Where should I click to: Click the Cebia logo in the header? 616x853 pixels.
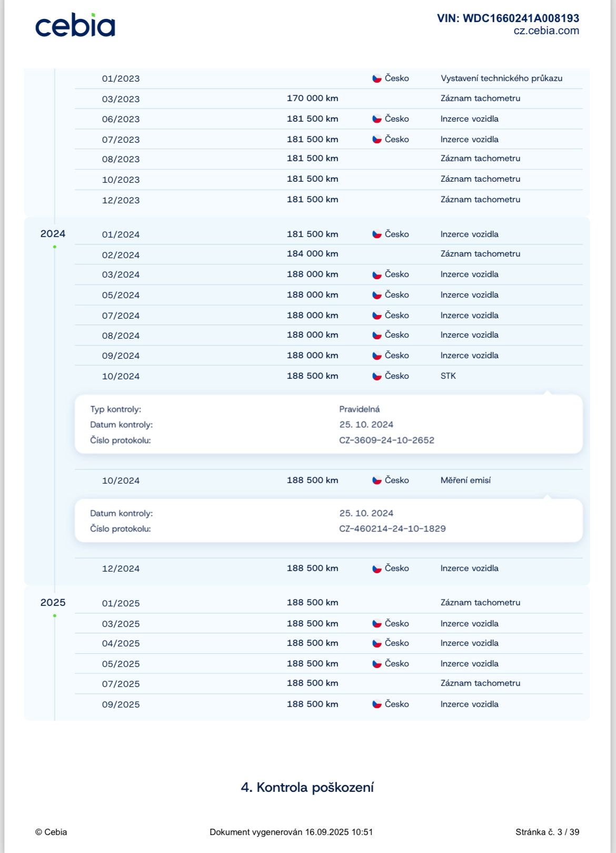(75, 26)
